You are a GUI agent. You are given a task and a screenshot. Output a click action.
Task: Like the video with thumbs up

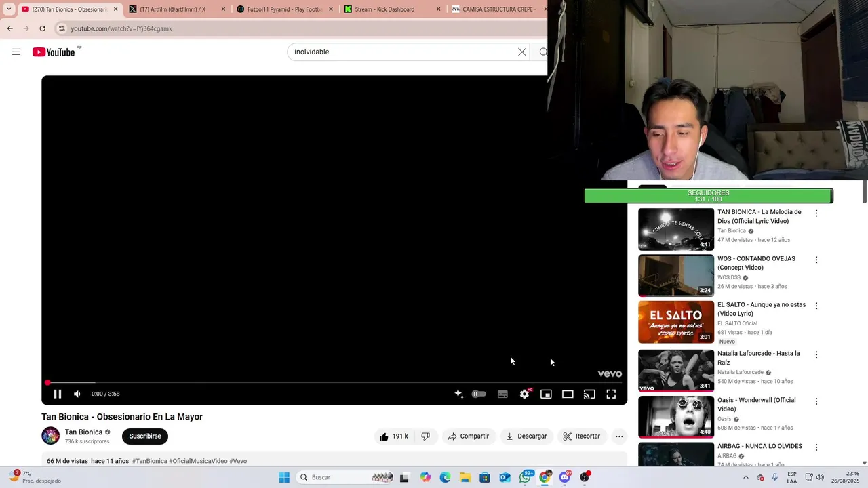pyautogui.click(x=393, y=436)
